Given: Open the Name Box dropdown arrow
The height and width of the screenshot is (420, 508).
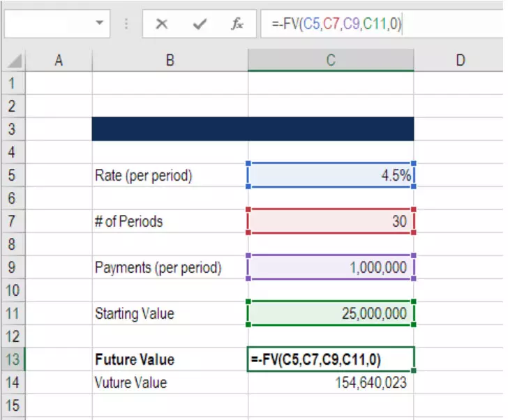Looking at the screenshot, I should pos(100,23).
